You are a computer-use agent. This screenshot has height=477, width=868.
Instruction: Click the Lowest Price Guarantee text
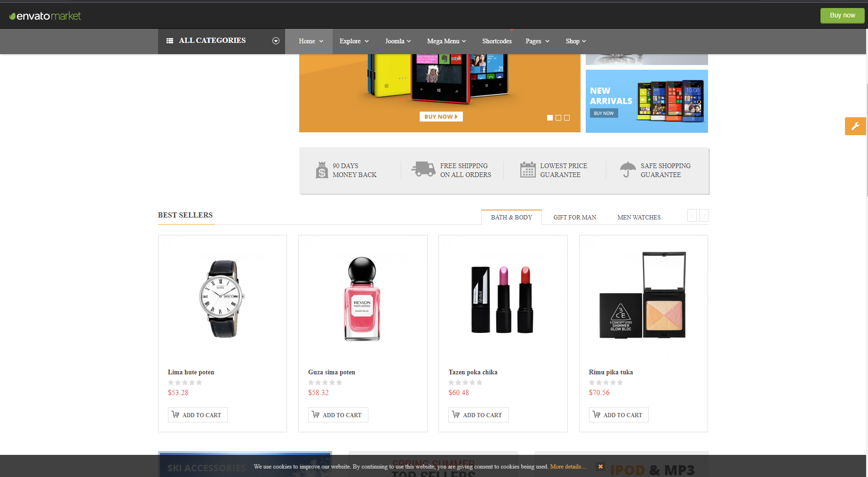pyautogui.click(x=564, y=170)
